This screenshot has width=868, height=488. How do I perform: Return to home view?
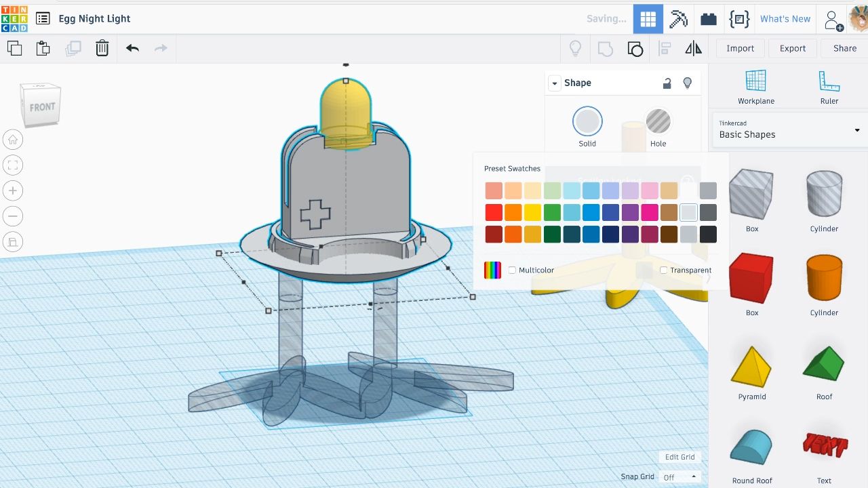(x=13, y=140)
